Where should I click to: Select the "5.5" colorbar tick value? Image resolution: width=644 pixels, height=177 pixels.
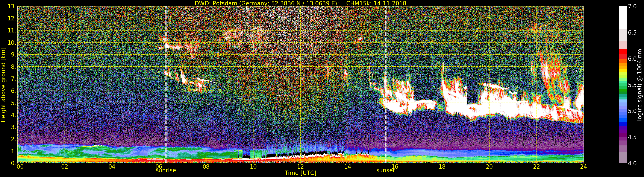632,85
